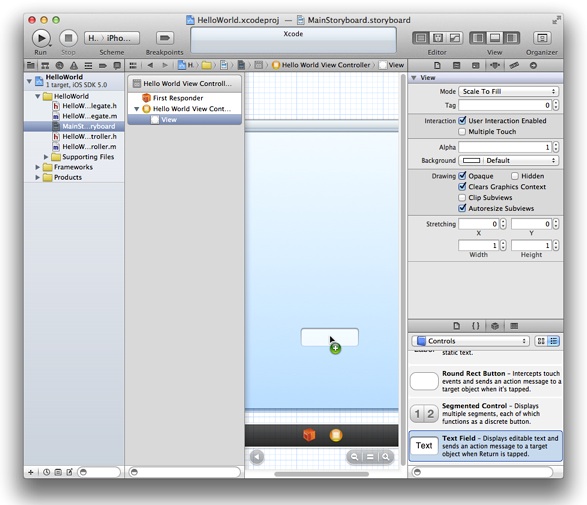Enable Multiple Touch checkbox
This screenshot has width=587, height=505.
[x=462, y=131]
